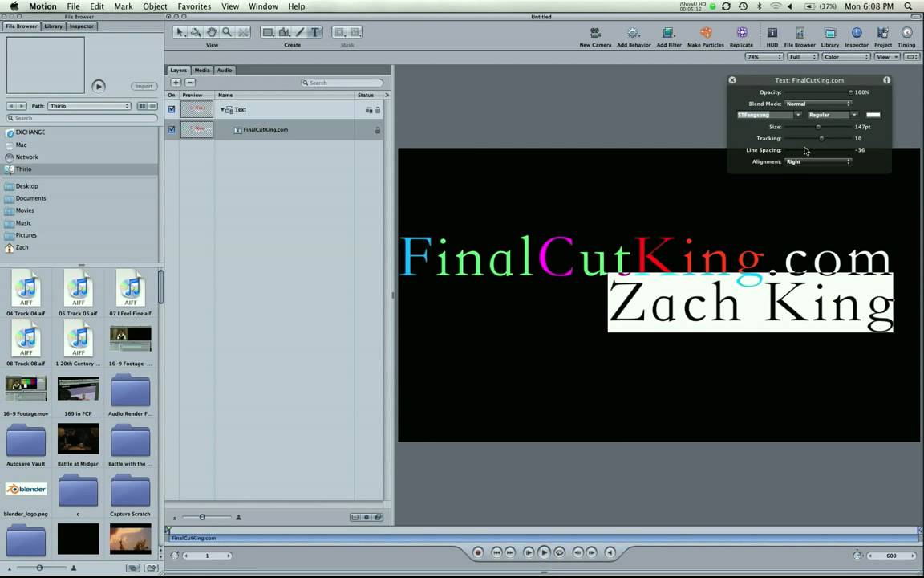The image size is (924, 578).
Task: Click the Play button in transport
Action: (544, 552)
